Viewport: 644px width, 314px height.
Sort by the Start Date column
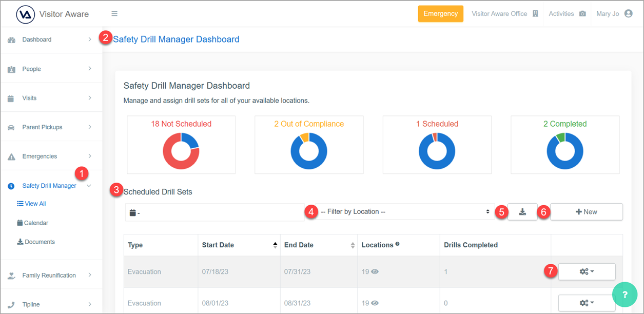tap(239, 245)
